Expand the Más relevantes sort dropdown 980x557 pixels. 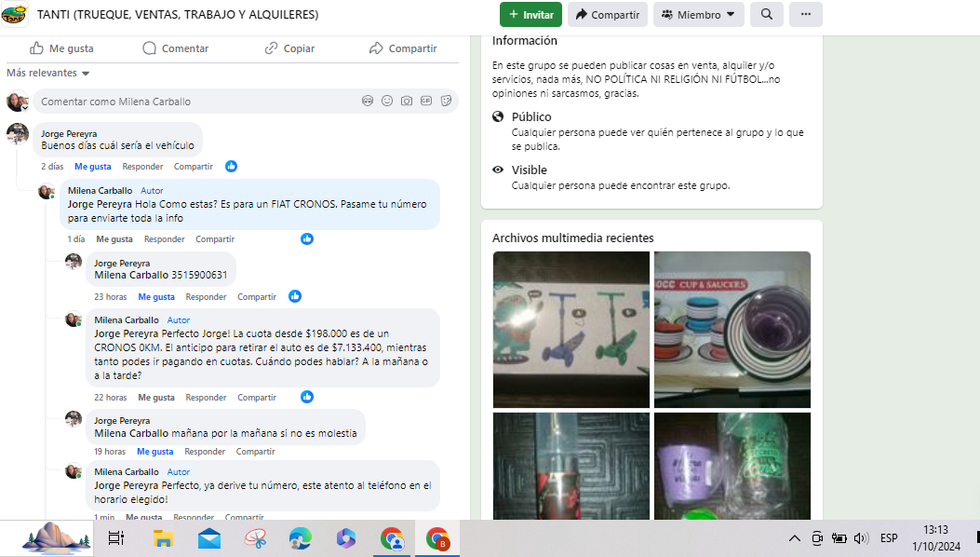click(x=48, y=74)
